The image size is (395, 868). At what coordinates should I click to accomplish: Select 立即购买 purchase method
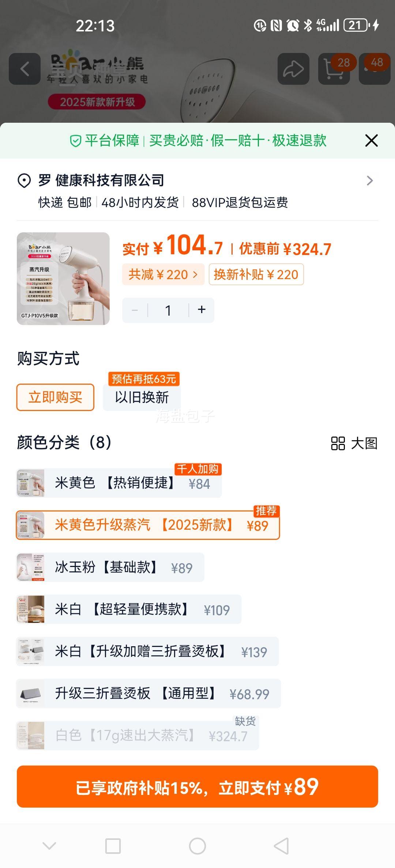[x=55, y=397]
